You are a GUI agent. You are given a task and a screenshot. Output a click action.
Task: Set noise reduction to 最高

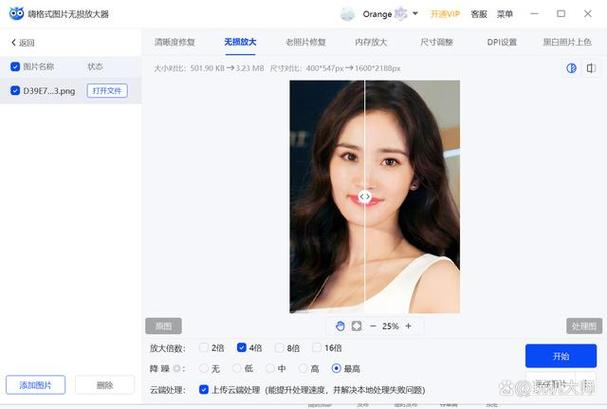pyautogui.click(x=336, y=368)
